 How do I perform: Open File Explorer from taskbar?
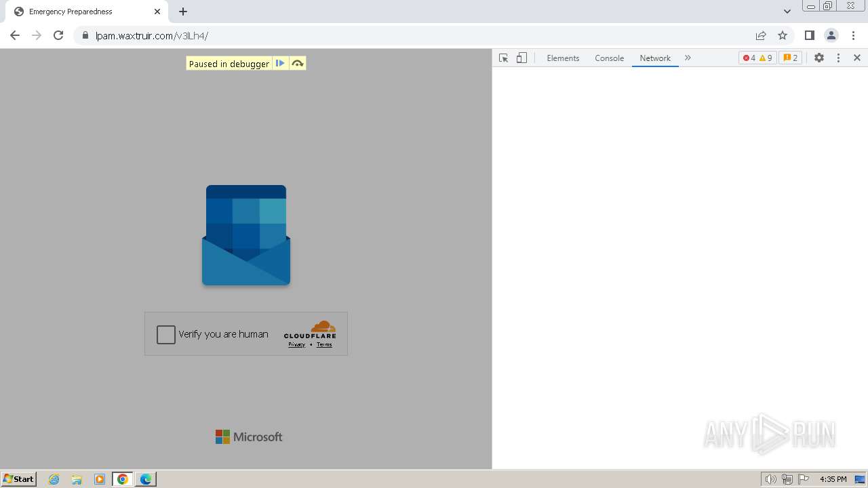77,479
